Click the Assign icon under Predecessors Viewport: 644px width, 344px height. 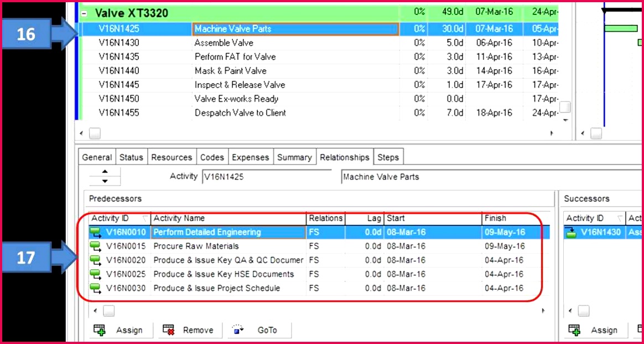[100, 330]
